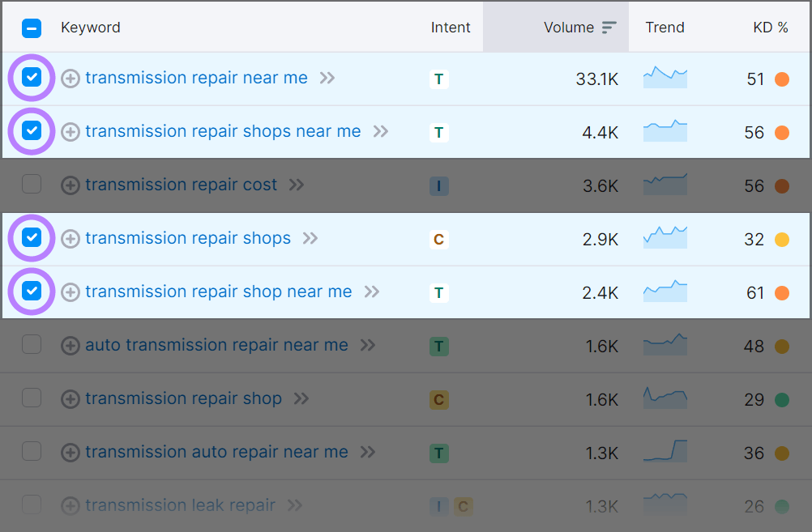Image resolution: width=812 pixels, height=532 pixels.
Task: Open auto transmission repair near me link
Action: pyautogui.click(x=216, y=345)
